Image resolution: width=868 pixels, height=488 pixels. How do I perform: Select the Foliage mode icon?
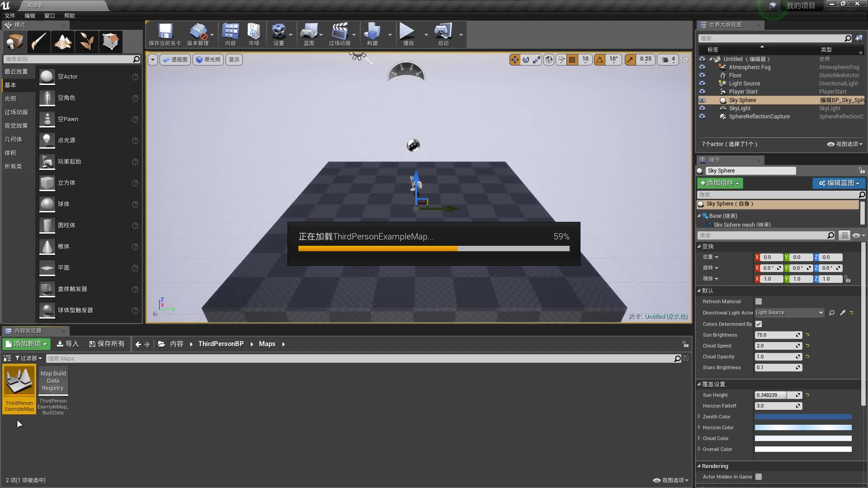tap(86, 42)
